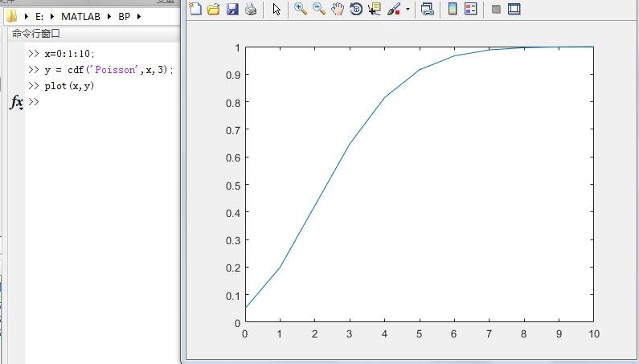Click the line containing cdf('Poisson',x,3)
This screenshot has height=364, width=639.
pos(109,70)
